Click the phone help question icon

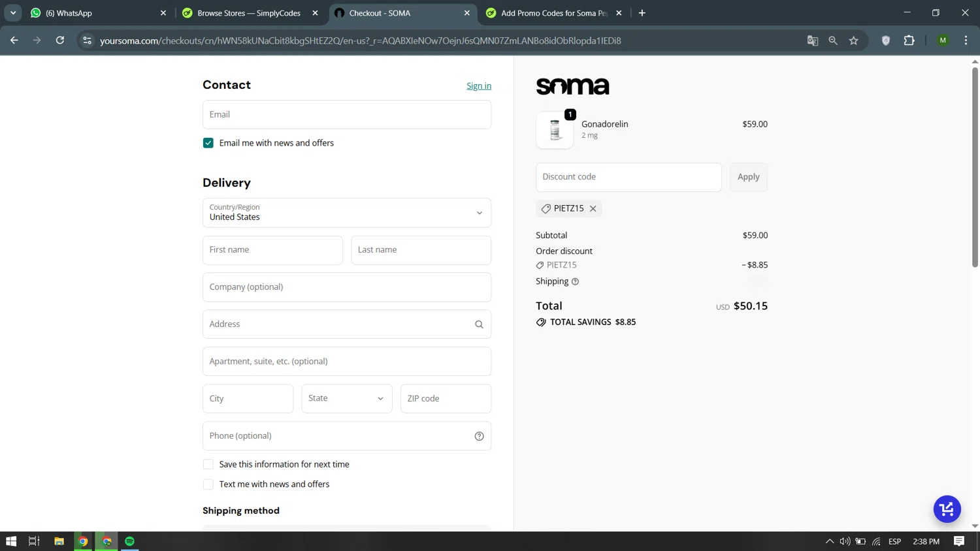(x=479, y=436)
